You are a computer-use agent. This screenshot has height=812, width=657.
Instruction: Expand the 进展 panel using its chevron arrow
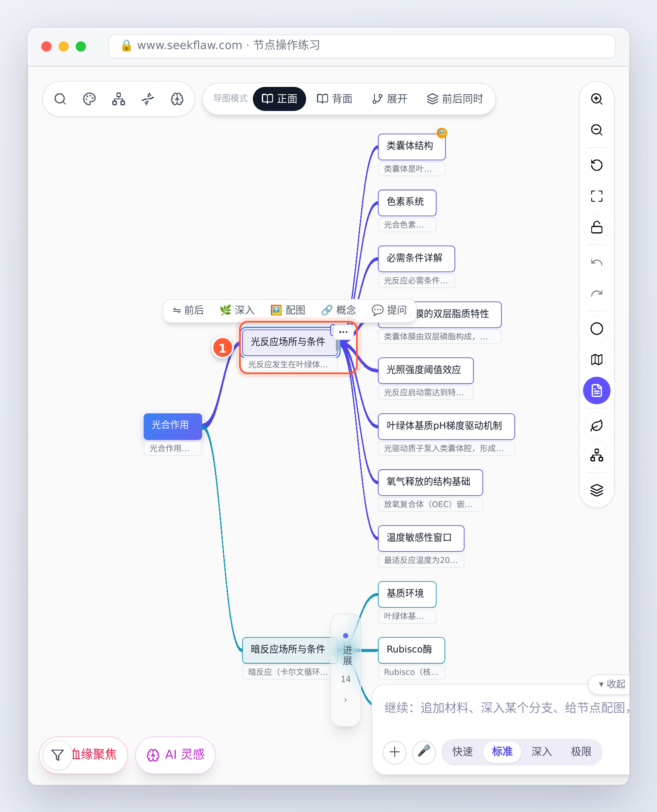(346, 700)
